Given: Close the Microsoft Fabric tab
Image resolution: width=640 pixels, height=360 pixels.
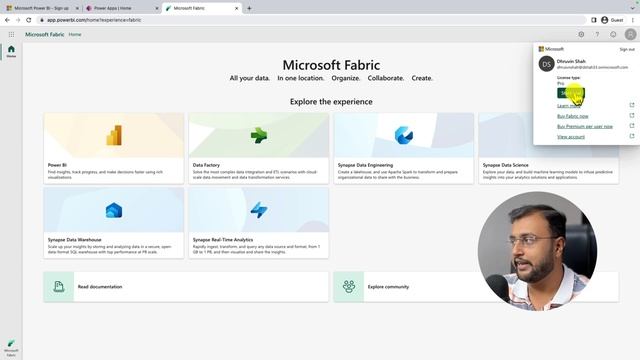Looking at the screenshot, I should pyautogui.click(x=236, y=8).
